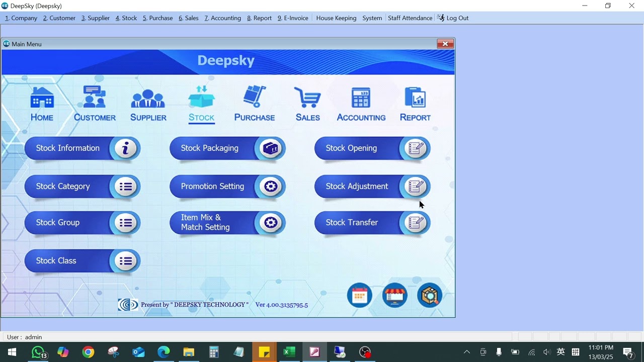The width and height of the screenshot is (644, 362).
Task: Open Stock Information
Action: tap(83, 148)
